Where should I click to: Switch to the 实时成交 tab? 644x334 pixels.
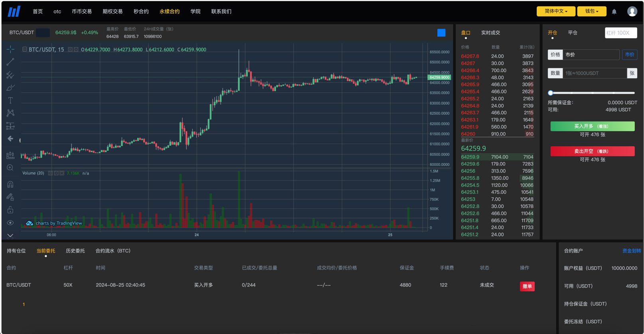click(x=490, y=33)
